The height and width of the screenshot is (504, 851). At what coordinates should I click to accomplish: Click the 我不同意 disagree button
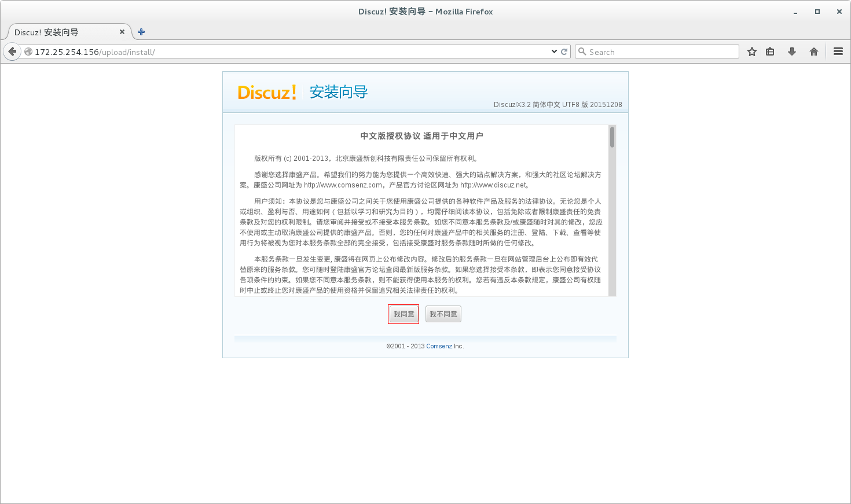coord(443,314)
